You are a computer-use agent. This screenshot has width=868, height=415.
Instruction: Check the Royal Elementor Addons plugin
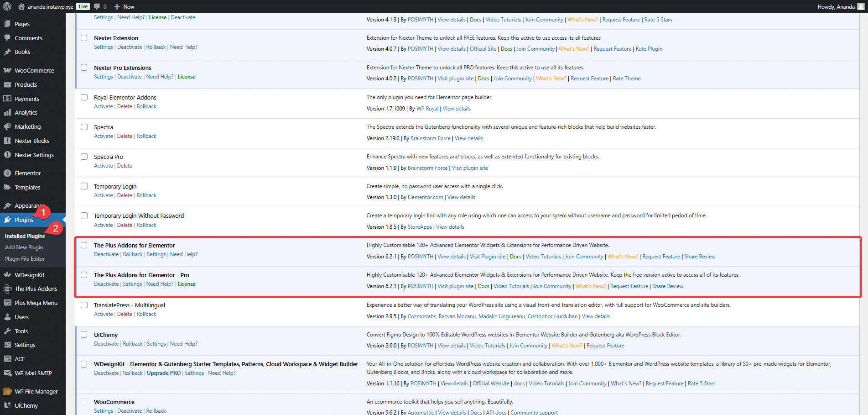click(84, 97)
